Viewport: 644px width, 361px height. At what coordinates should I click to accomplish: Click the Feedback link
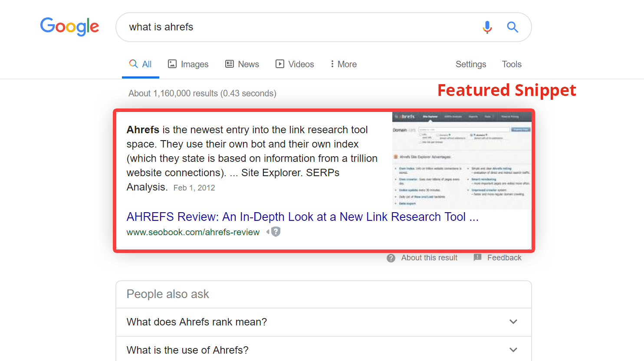pos(504,258)
